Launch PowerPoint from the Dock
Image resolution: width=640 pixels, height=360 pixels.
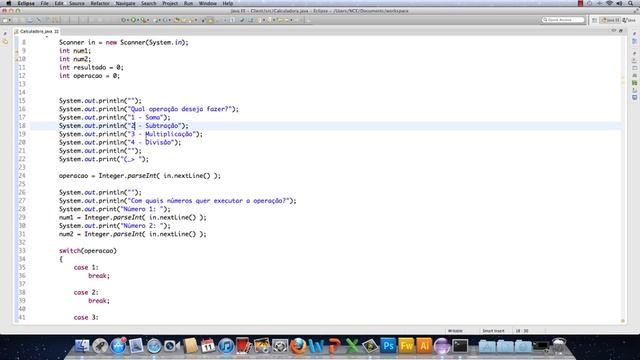point(334,346)
